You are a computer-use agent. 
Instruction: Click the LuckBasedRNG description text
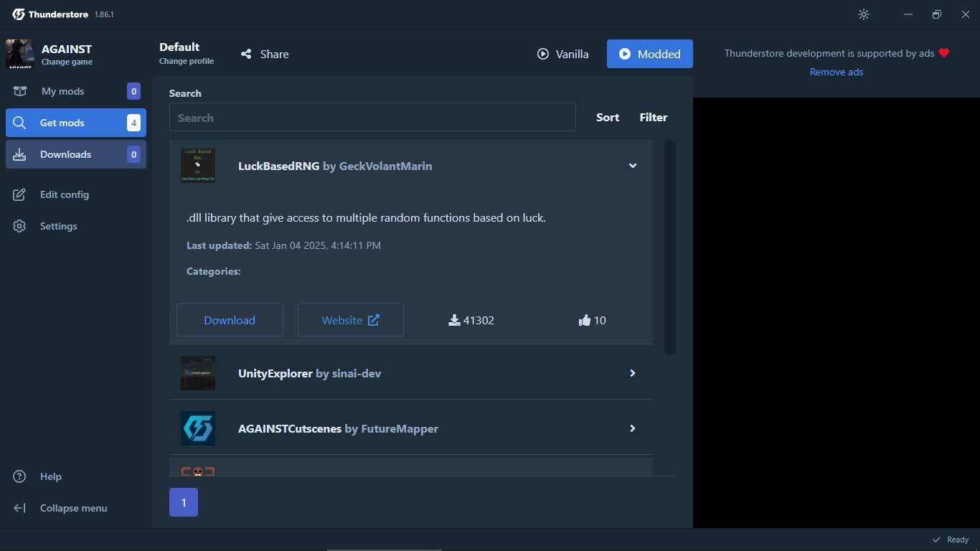[366, 217]
